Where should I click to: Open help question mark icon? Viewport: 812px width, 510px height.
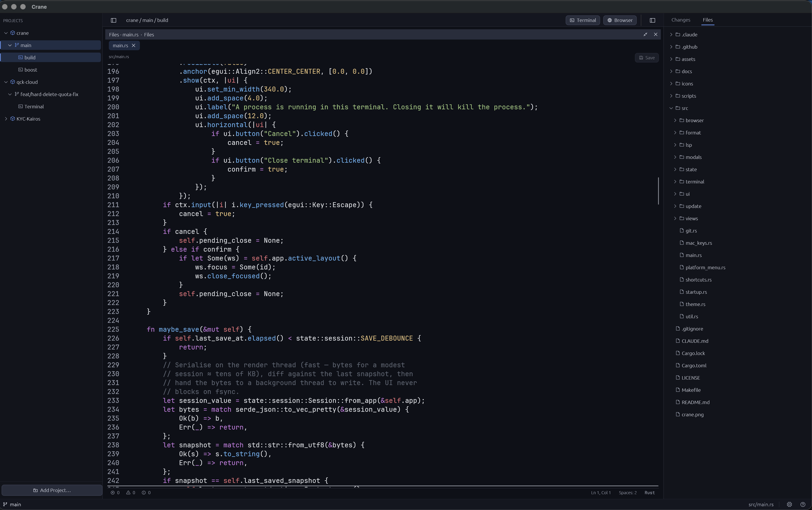[x=803, y=504]
